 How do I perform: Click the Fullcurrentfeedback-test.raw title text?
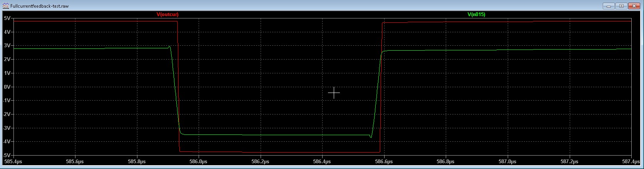pyautogui.click(x=40, y=7)
